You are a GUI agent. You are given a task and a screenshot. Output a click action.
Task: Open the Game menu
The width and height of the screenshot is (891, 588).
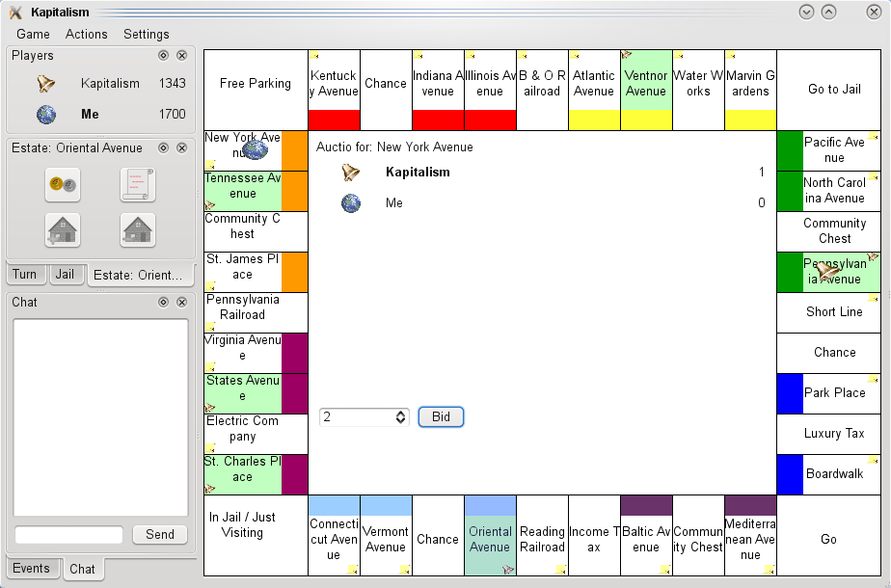pos(33,34)
